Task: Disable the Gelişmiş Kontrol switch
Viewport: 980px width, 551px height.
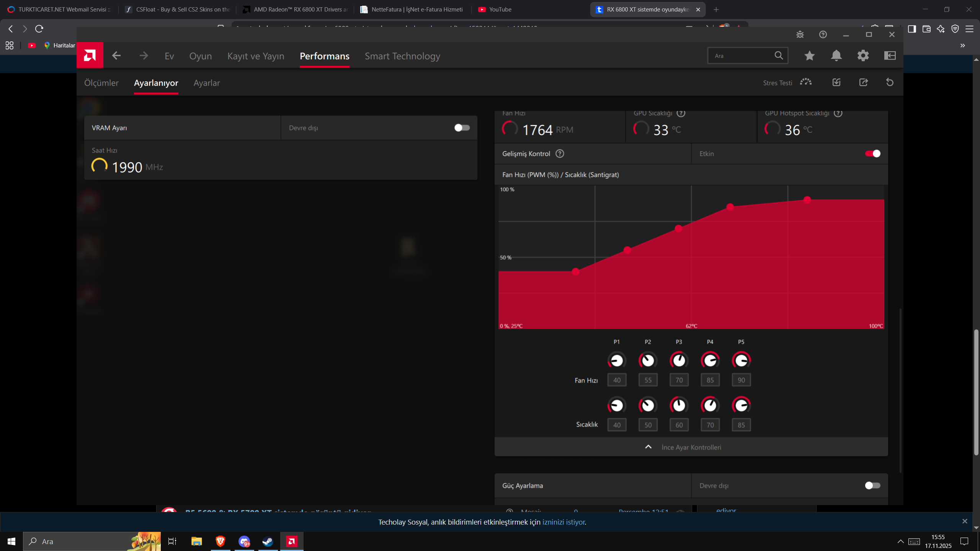Action: (x=872, y=154)
